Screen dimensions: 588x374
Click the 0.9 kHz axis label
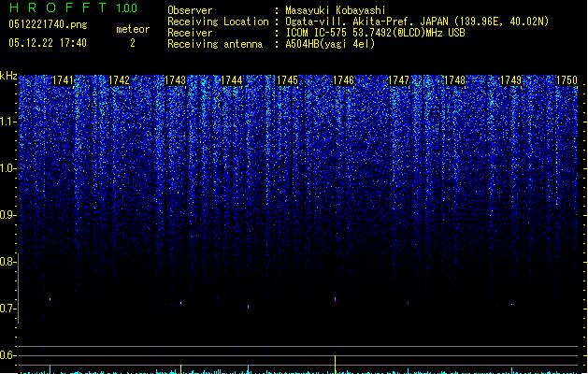tap(8, 215)
